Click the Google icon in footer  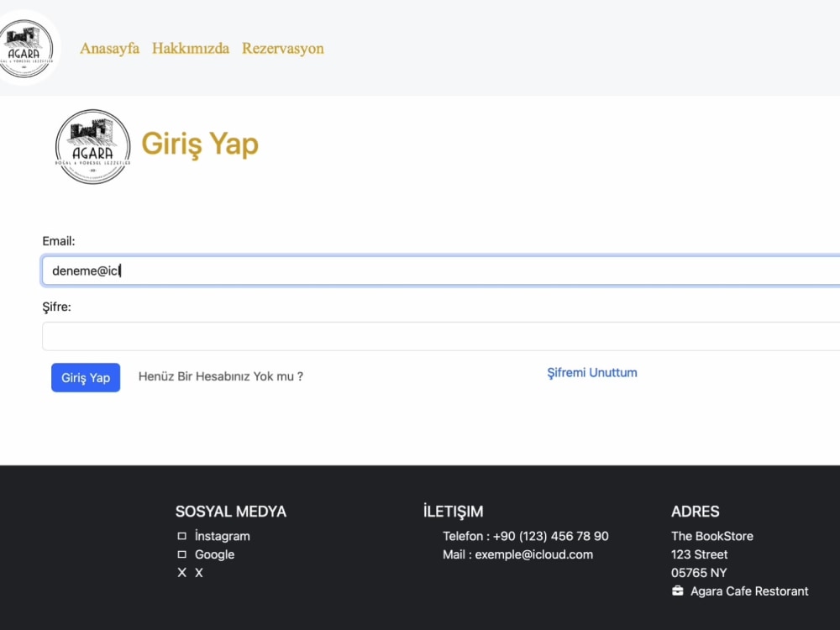(x=182, y=554)
